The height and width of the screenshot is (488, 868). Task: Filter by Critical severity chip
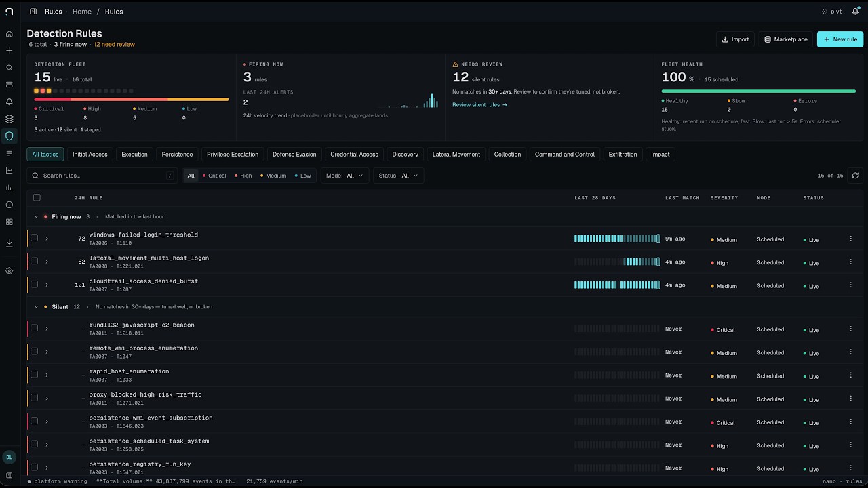click(x=214, y=176)
